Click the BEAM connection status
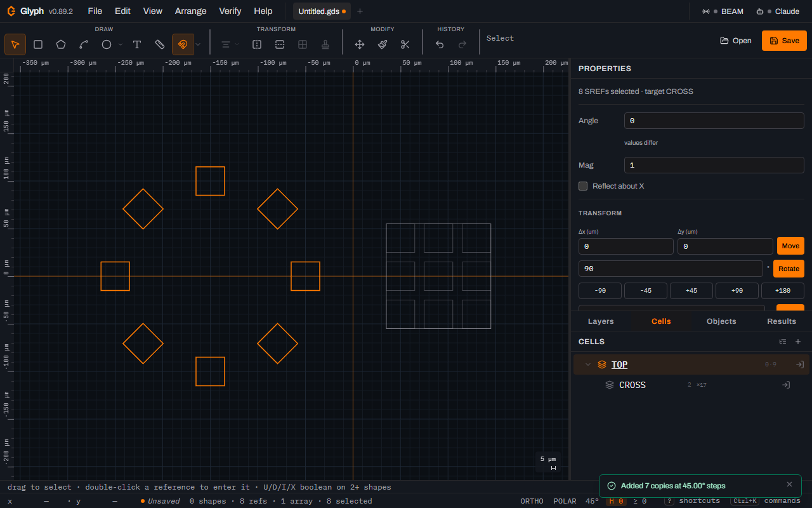 723,11
